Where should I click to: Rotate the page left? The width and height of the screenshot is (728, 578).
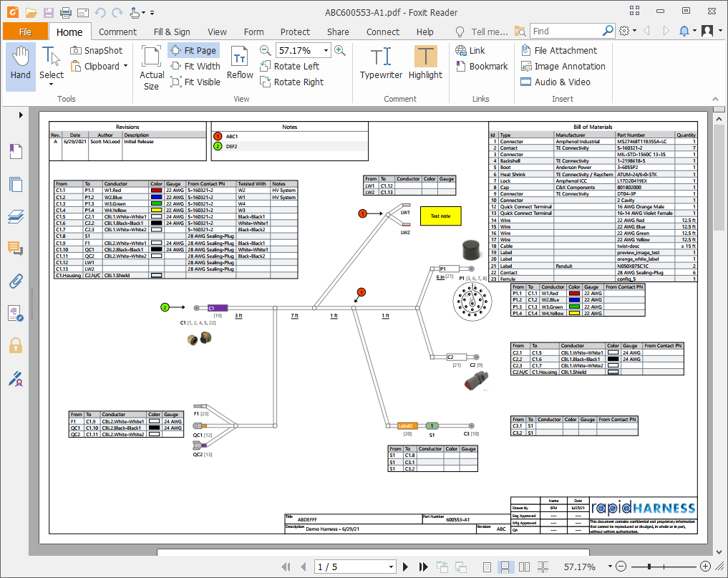point(290,66)
